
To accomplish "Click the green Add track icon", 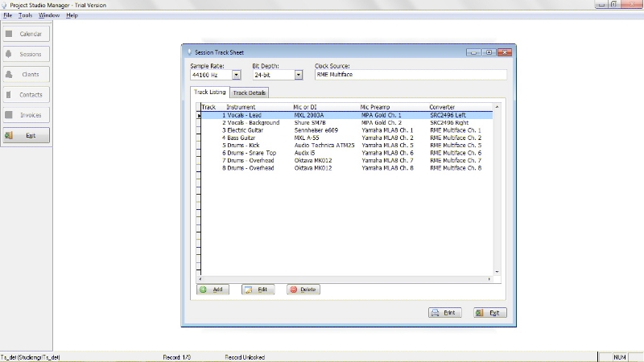I will (203, 290).
